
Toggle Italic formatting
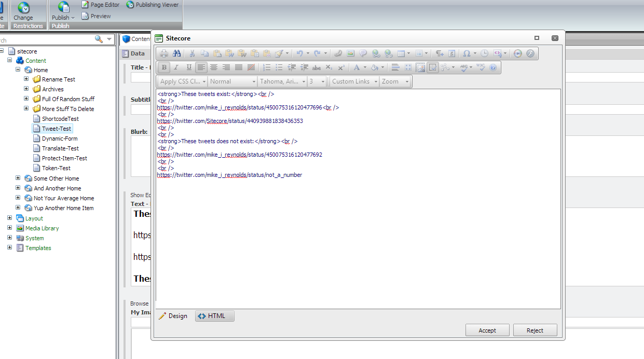[176, 67]
